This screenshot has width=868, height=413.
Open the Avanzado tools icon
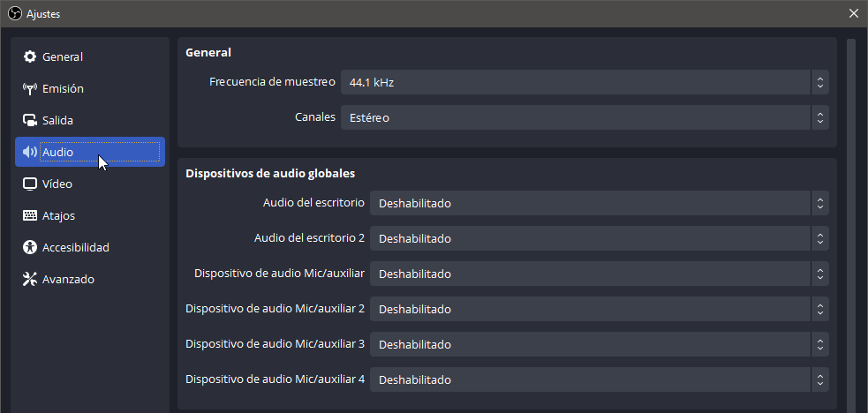29,279
